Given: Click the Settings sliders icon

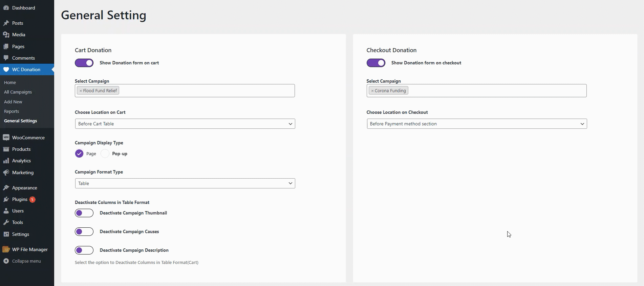Looking at the screenshot, I should point(6,234).
